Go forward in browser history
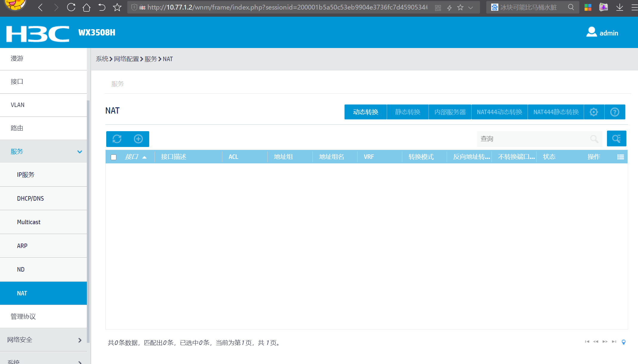 tap(56, 7)
